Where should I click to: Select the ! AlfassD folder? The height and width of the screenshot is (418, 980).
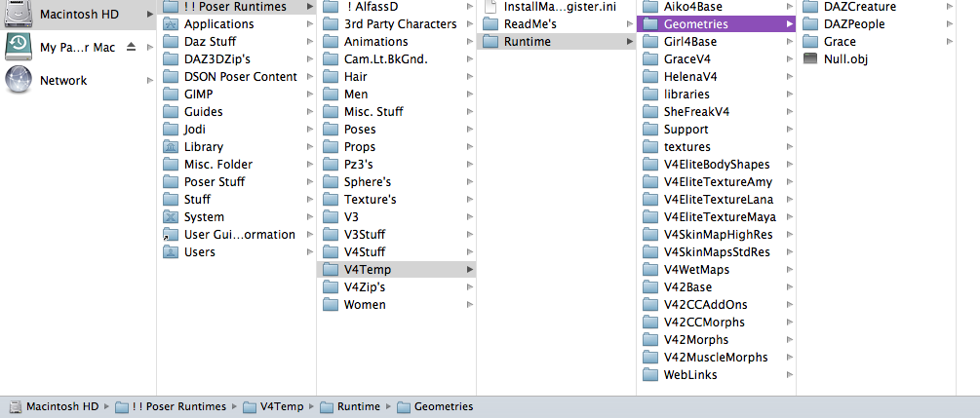[x=397, y=7]
